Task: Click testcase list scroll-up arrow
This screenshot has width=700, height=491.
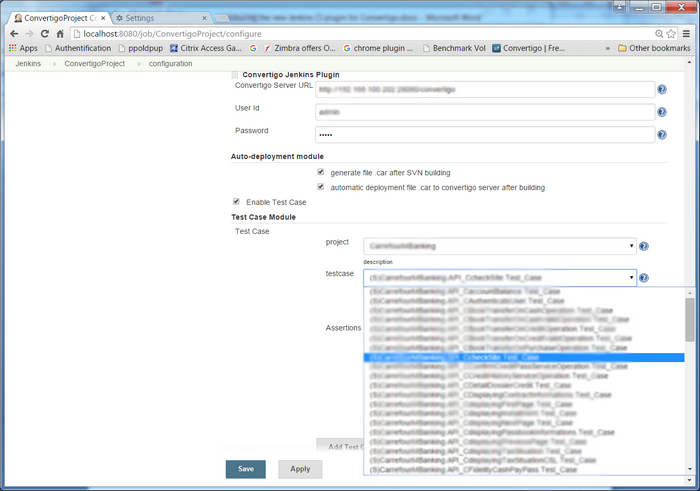Action: pos(690,293)
